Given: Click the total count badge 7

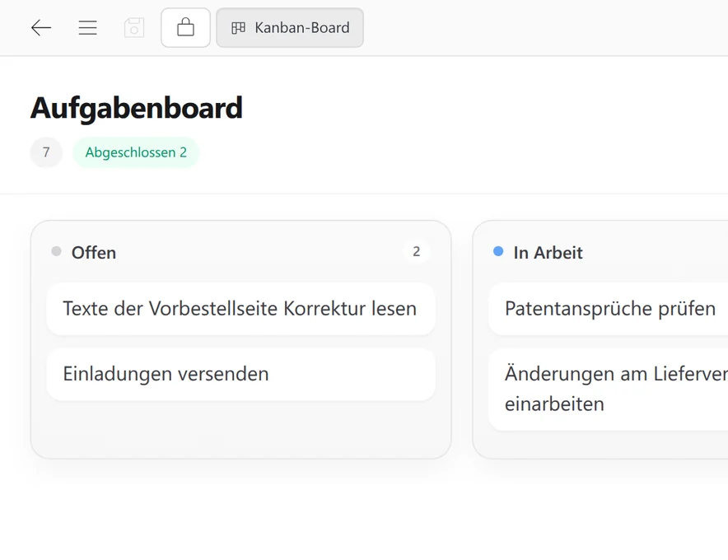Looking at the screenshot, I should (x=46, y=152).
